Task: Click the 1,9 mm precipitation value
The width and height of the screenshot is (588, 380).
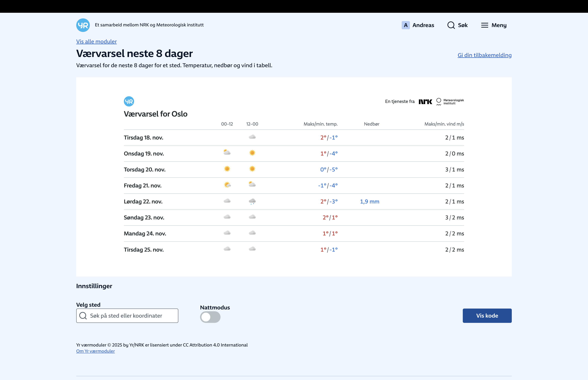Action: pos(369,202)
